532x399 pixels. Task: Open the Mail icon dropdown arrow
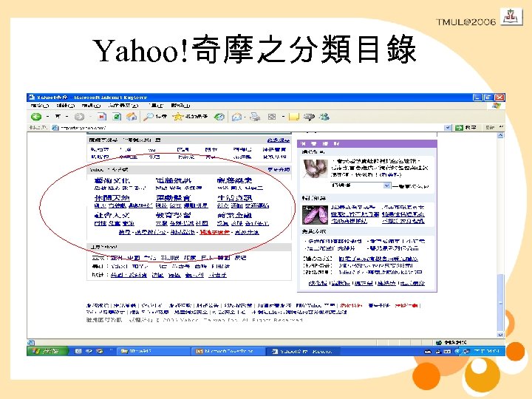point(245,117)
